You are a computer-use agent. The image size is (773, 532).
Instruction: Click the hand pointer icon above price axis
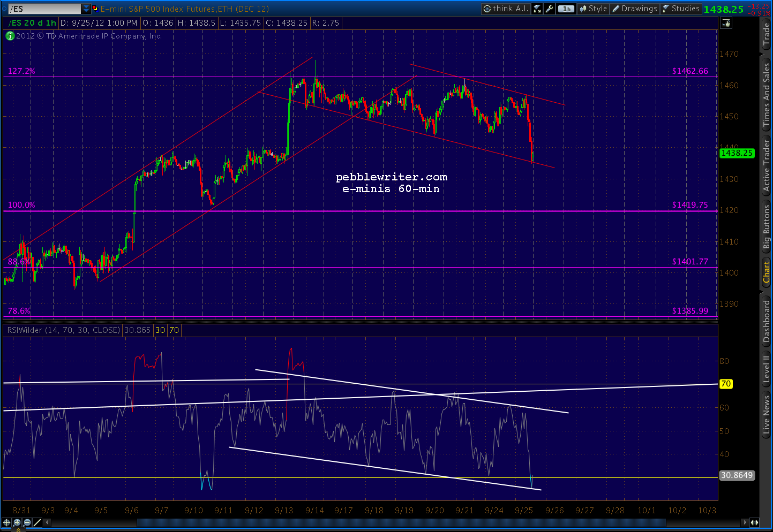click(726, 23)
